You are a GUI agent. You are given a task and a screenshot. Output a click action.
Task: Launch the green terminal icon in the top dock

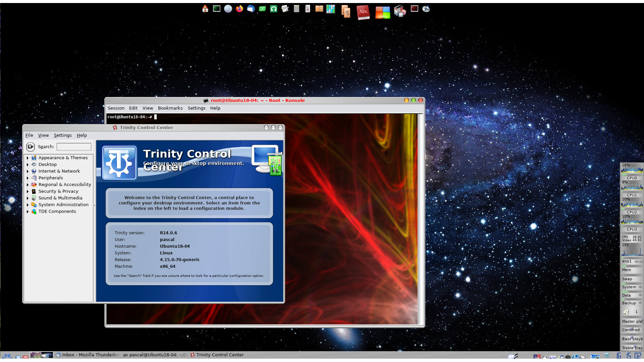[217, 9]
